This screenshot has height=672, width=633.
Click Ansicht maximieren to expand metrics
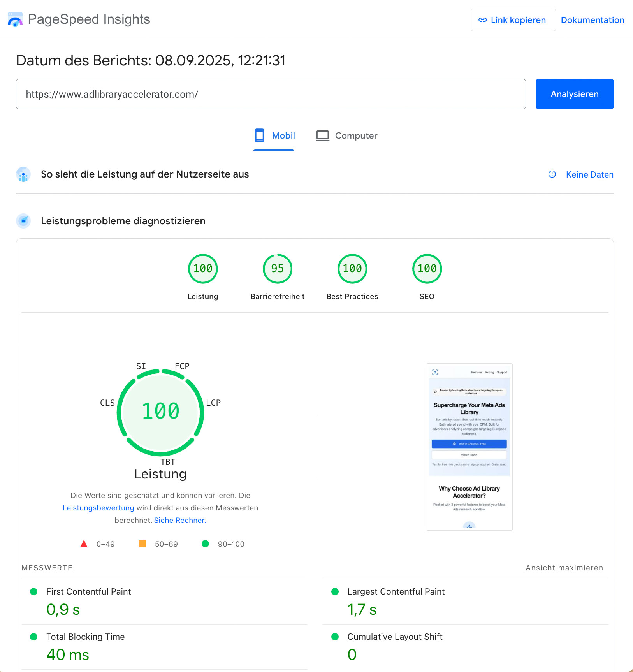564,568
